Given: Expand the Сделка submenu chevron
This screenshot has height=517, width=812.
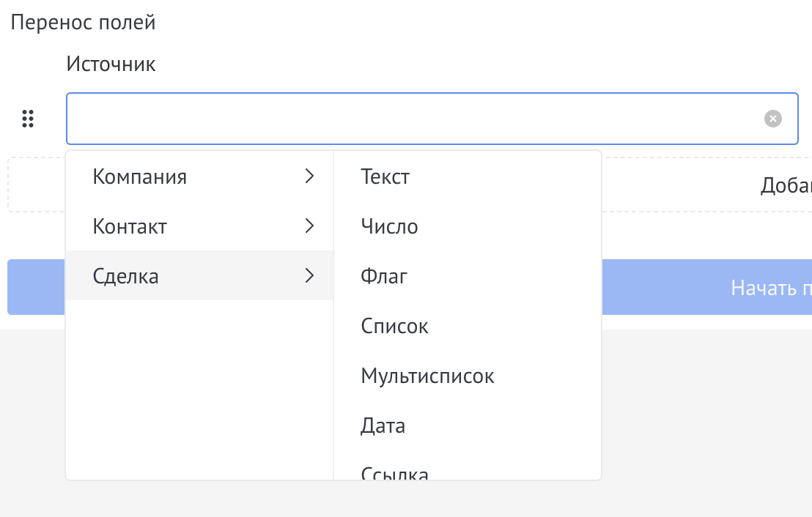Looking at the screenshot, I should click(309, 275).
